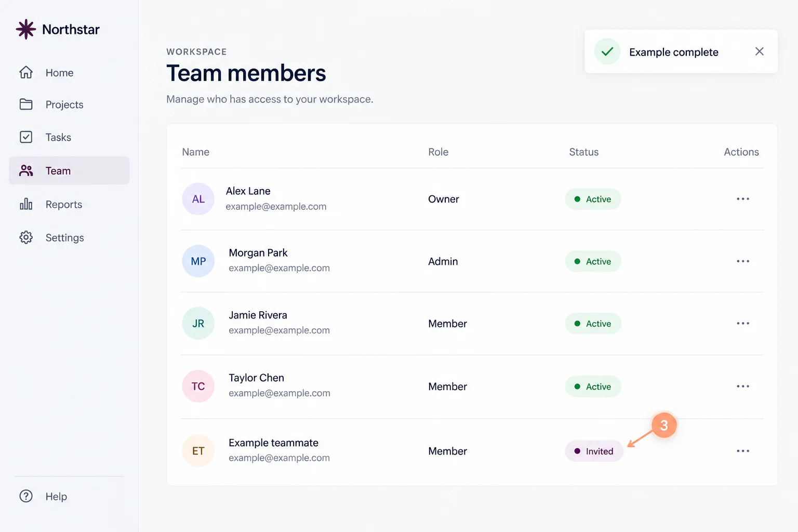Click the Home house icon
This screenshot has width=798, height=532.
tap(26, 72)
